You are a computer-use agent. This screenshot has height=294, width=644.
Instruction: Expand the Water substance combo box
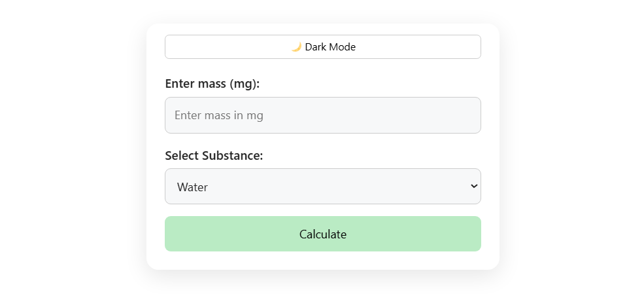click(x=323, y=186)
